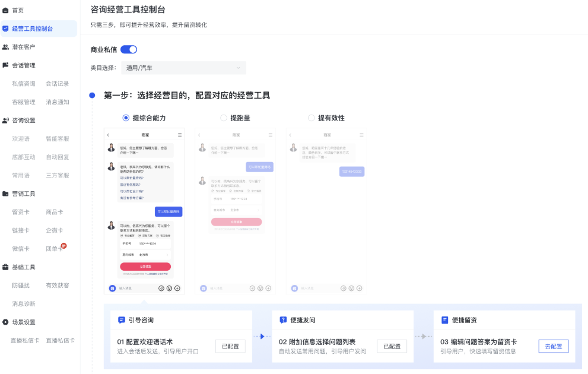Toggle the 商业私信 switch
This screenshot has width=588, height=374.
[129, 49]
